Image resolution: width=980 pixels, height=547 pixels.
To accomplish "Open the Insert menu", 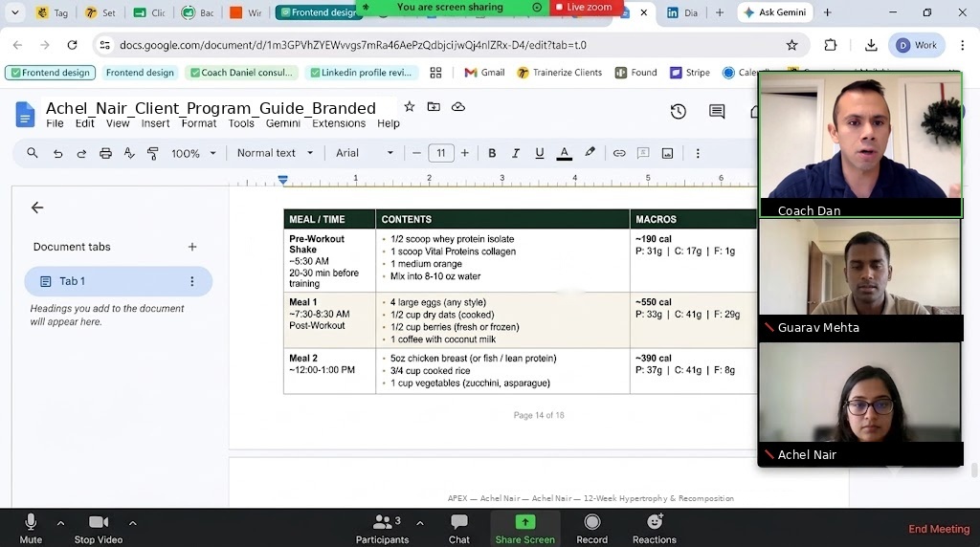I will coord(155,123).
